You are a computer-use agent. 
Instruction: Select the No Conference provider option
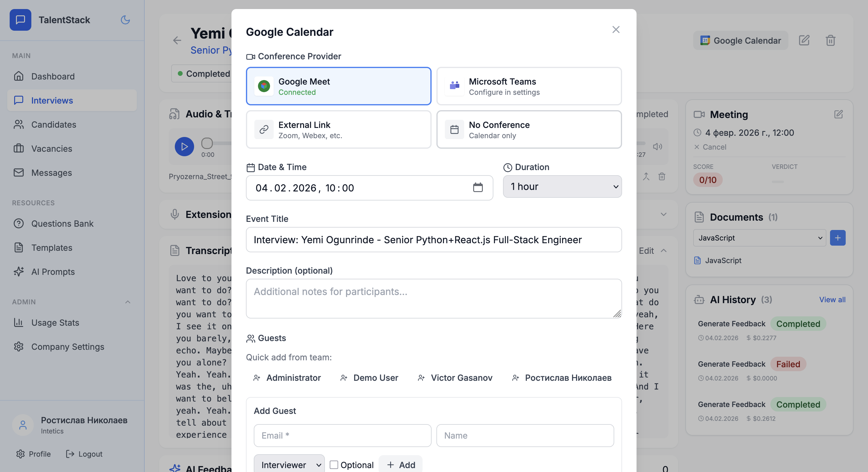tap(528, 129)
